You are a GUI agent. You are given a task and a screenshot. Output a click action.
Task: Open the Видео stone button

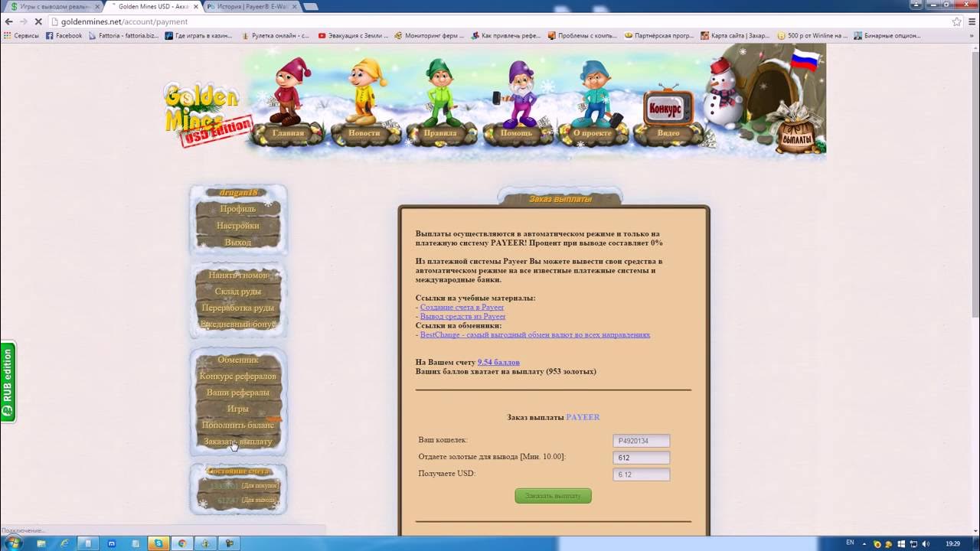[668, 133]
